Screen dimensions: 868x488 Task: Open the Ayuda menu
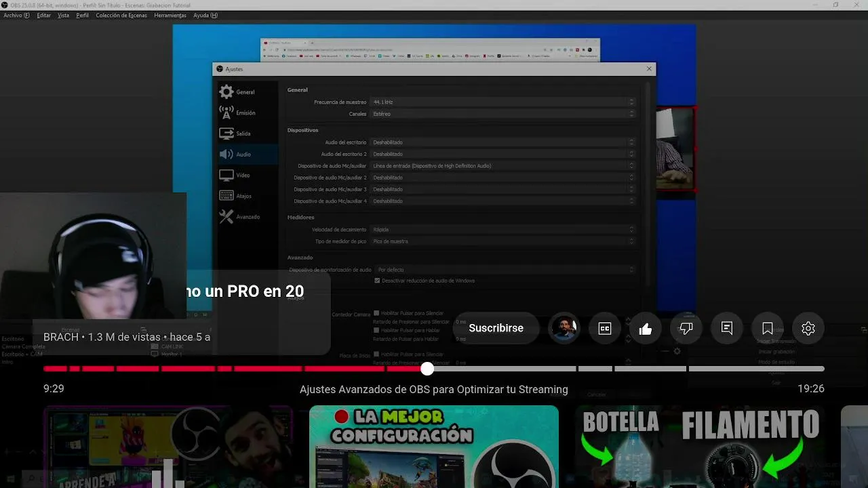[205, 15]
